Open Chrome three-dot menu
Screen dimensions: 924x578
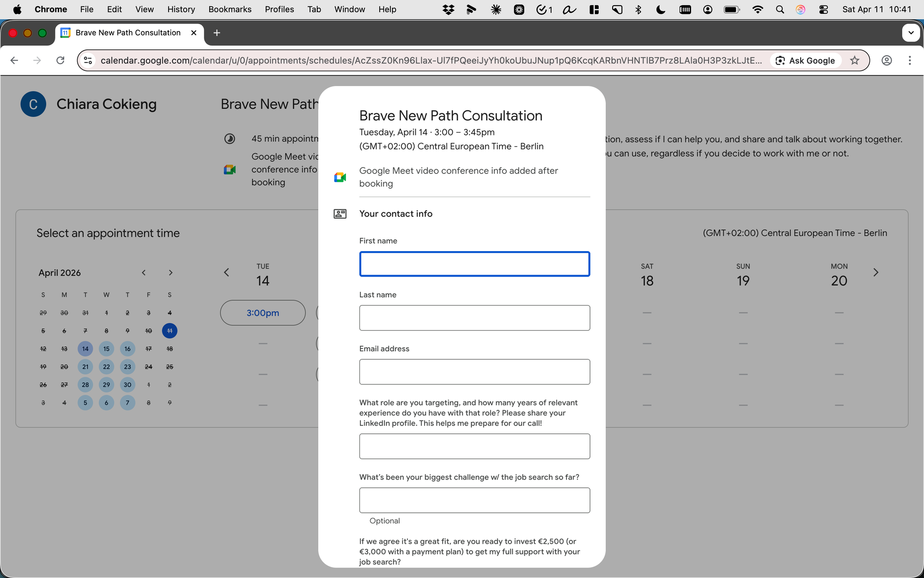[909, 61]
